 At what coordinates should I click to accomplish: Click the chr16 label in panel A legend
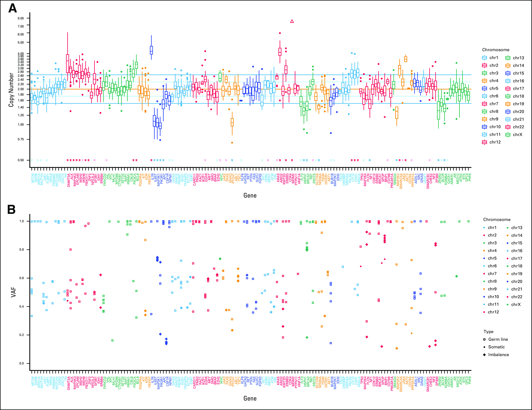point(518,81)
